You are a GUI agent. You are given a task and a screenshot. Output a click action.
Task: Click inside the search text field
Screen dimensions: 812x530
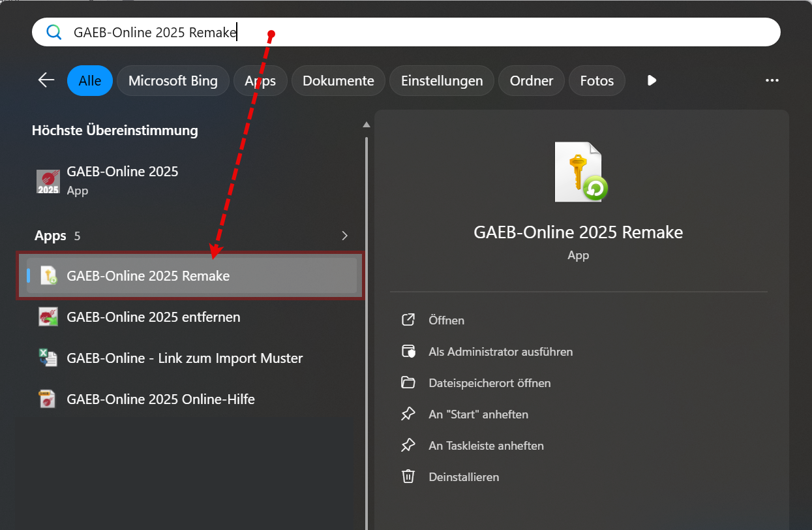(x=457, y=32)
